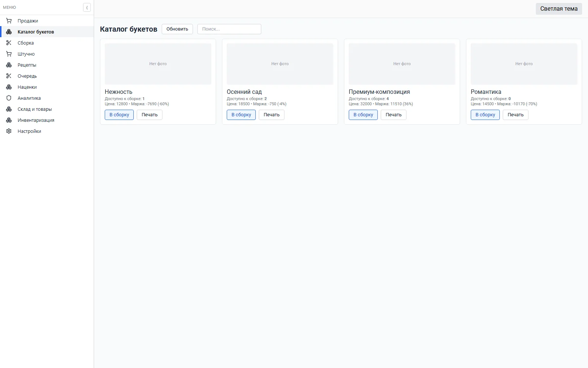Add Романтика bouquet to assembly

[485, 115]
